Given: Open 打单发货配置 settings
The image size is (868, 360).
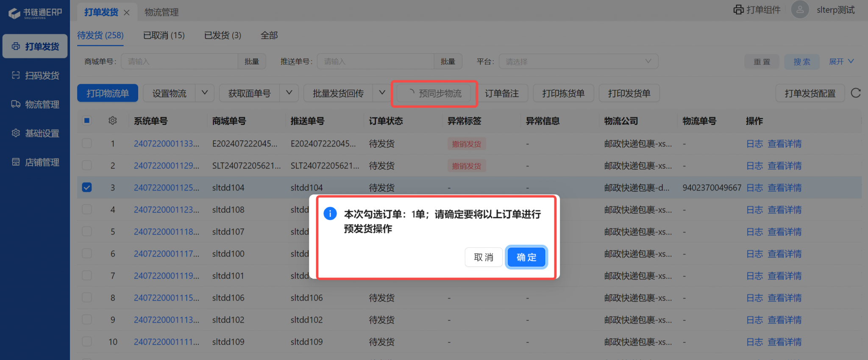Looking at the screenshot, I should point(810,93).
